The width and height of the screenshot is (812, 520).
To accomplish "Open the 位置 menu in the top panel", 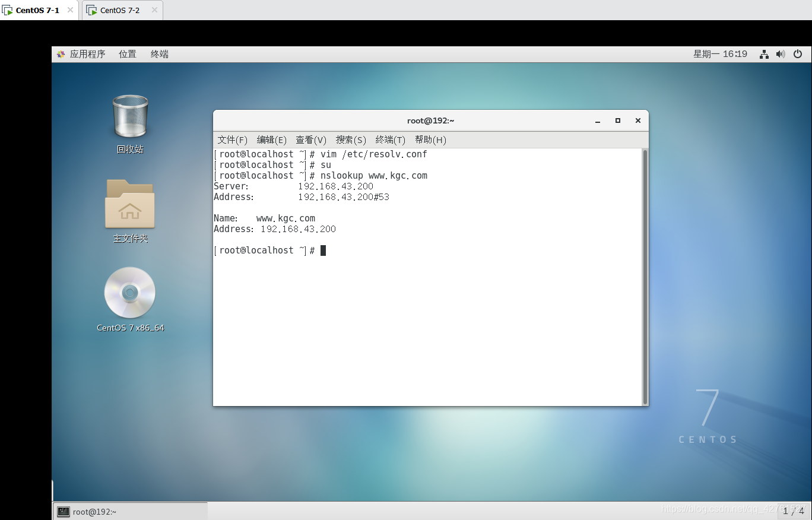I will tap(127, 53).
